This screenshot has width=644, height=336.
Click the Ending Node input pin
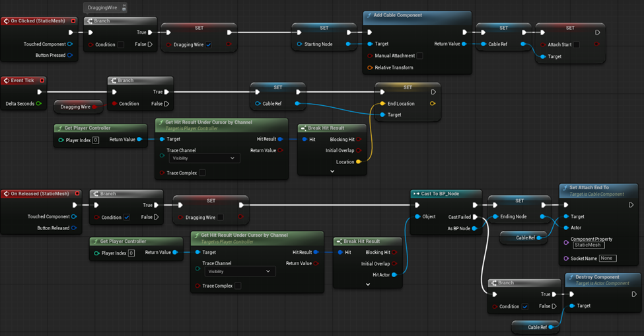pyautogui.click(x=496, y=216)
